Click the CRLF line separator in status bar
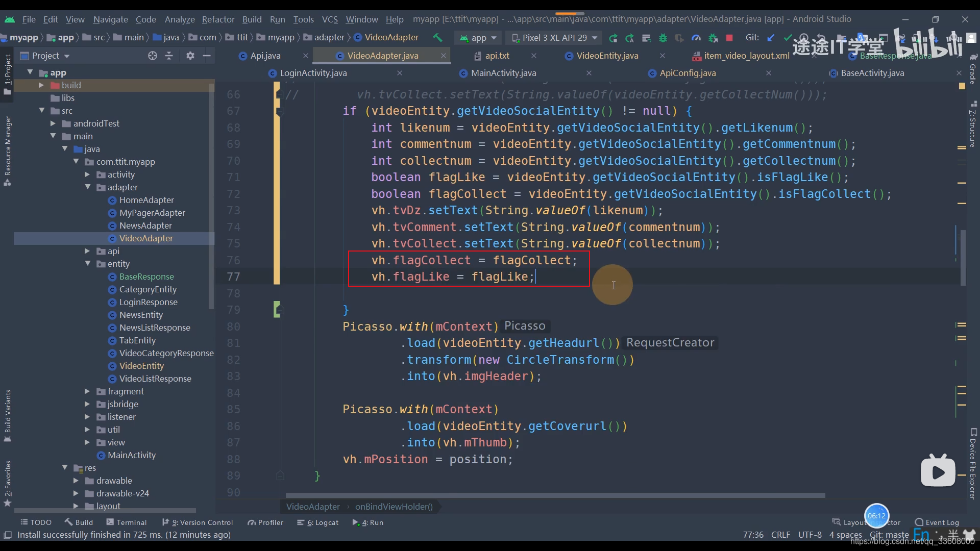 click(780, 535)
